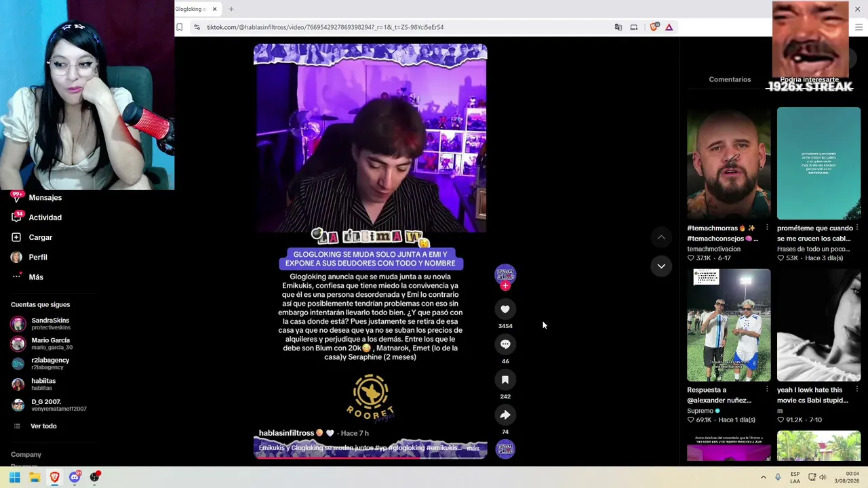Open the Roobet logo in the video

[x=370, y=397]
